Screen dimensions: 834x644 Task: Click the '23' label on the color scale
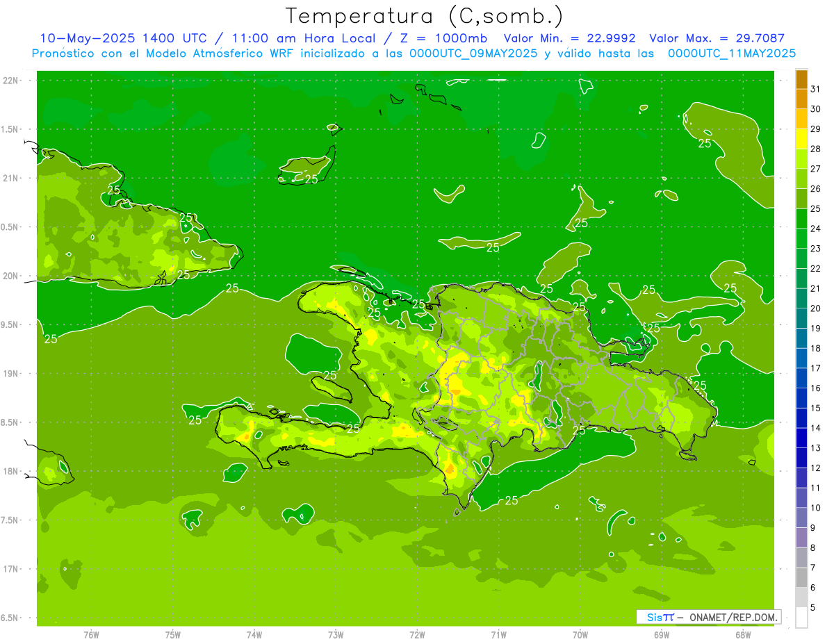(816, 249)
